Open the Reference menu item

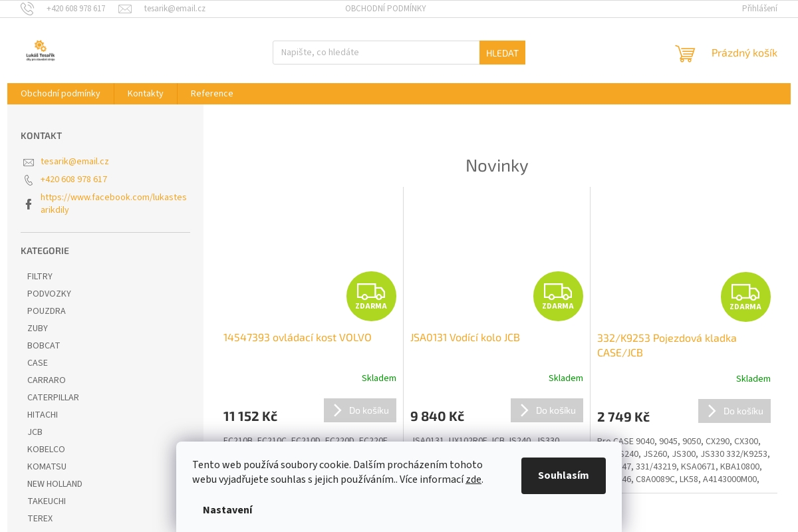[x=211, y=94]
